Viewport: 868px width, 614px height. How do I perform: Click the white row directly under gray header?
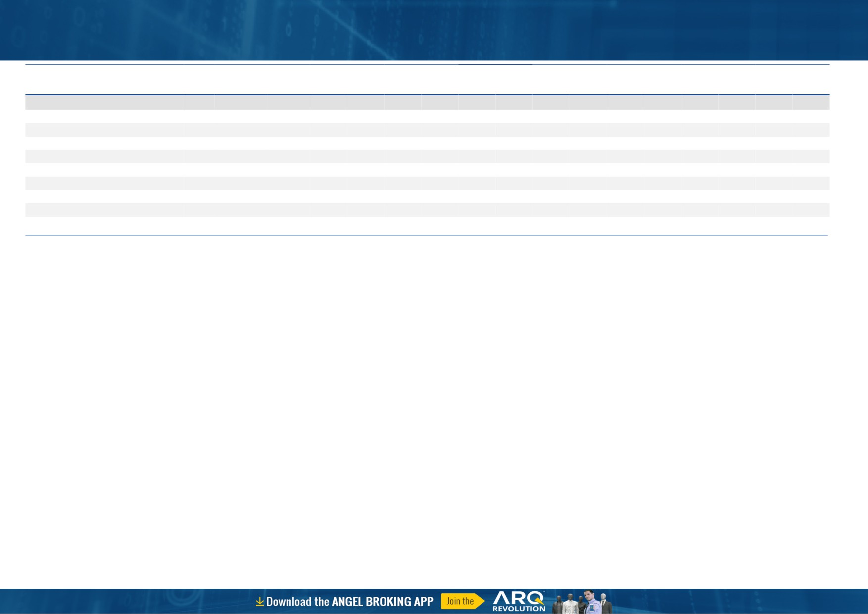pos(427,116)
